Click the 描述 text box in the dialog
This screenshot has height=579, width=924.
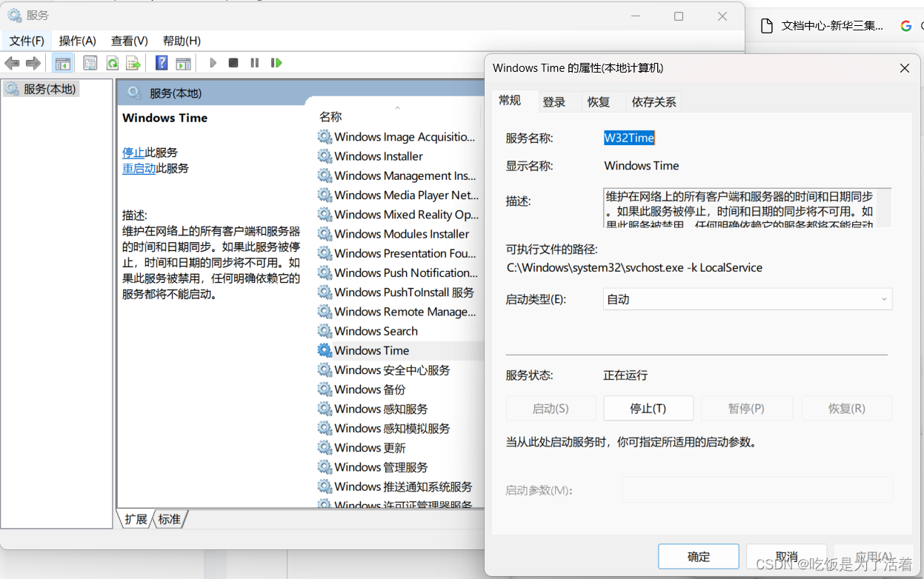click(747, 207)
